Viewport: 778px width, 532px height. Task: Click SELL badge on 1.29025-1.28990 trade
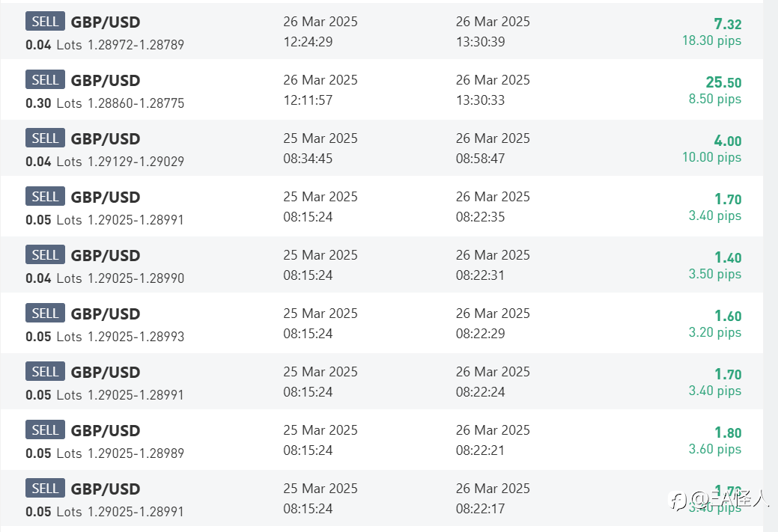click(45, 255)
